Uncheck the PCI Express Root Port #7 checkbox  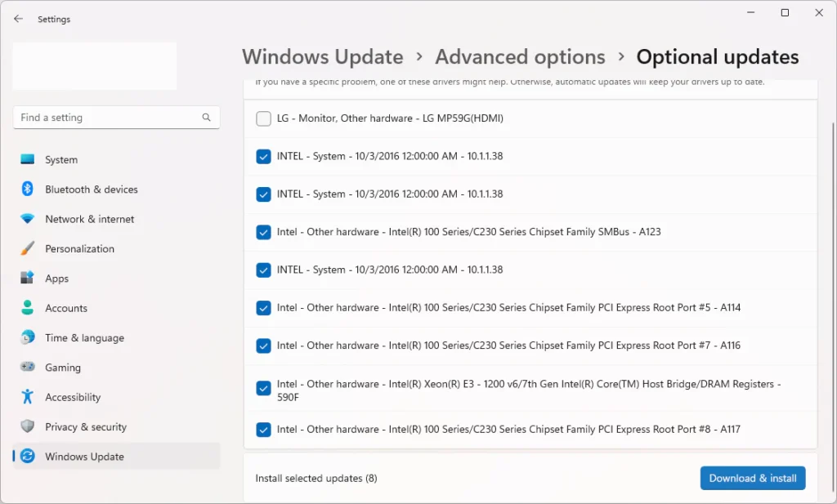263,346
